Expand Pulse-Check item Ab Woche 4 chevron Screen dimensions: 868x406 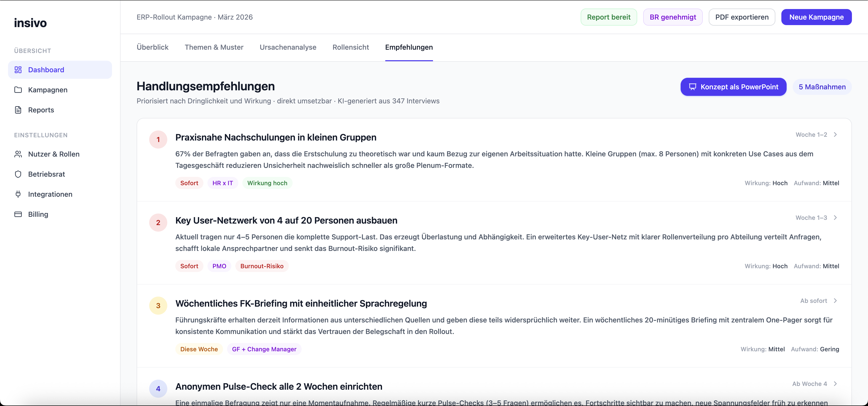(x=835, y=384)
